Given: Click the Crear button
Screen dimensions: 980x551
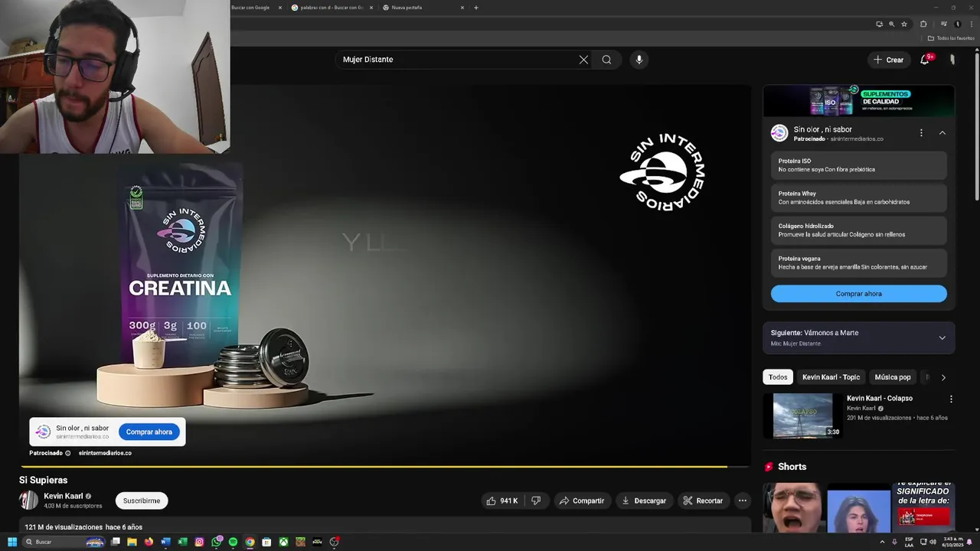Looking at the screenshot, I should [x=889, y=60].
